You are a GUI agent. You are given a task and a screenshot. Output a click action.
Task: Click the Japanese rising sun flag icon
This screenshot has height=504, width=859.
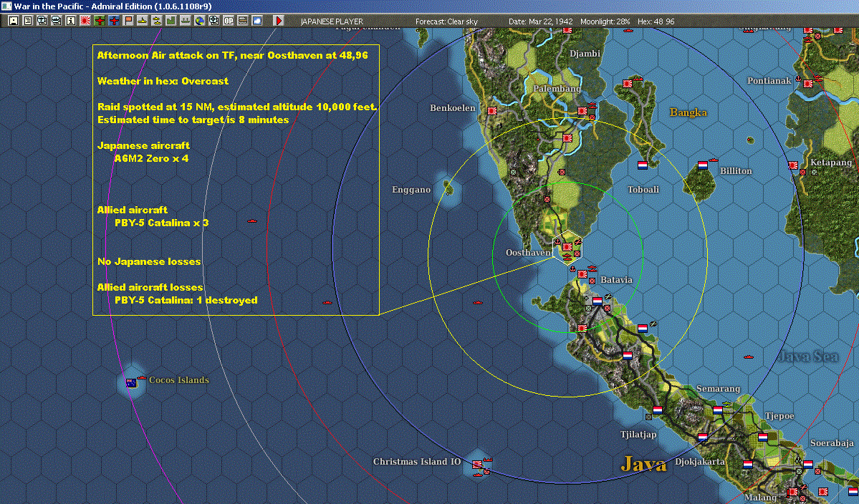point(85,21)
